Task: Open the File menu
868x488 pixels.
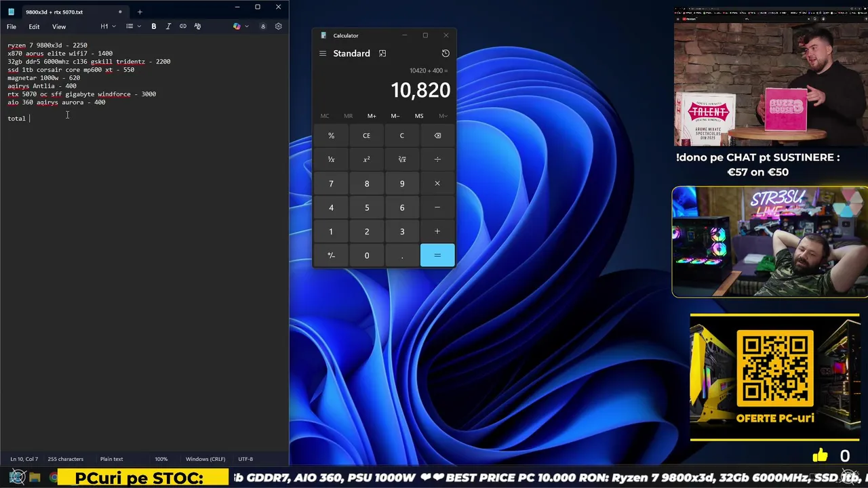Action: pos(12,26)
